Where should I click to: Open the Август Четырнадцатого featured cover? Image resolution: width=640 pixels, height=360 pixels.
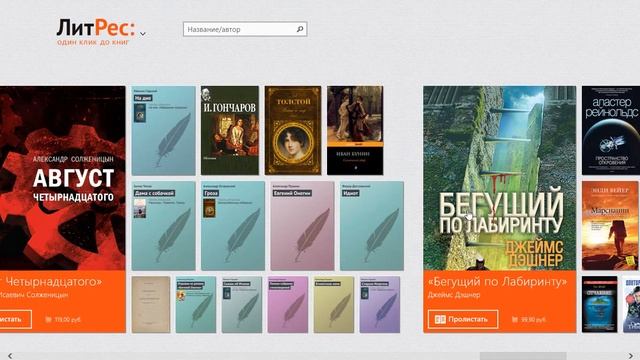tap(62, 178)
